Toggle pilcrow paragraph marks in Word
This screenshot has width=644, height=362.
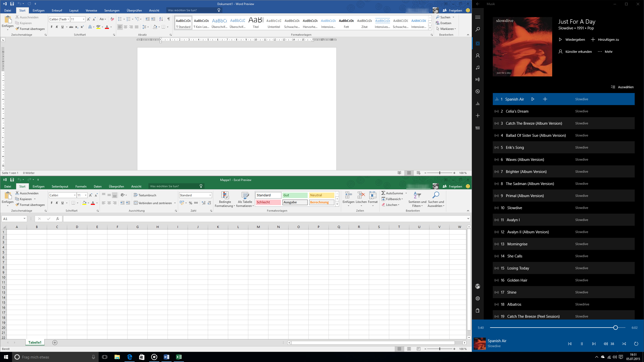pos(169,19)
